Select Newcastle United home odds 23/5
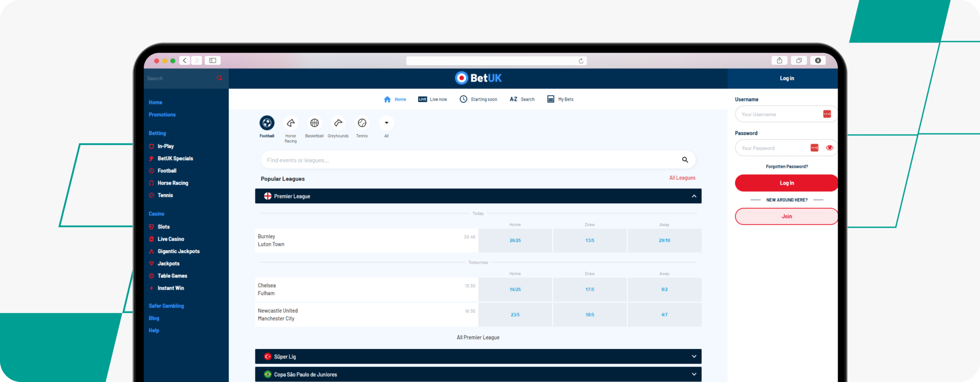 tap(515, 315)
